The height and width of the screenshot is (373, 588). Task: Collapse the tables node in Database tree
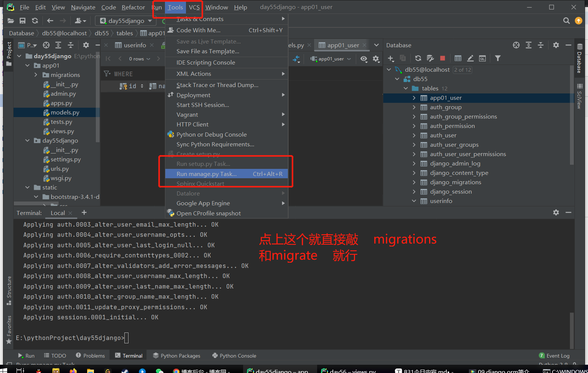[x=406, y=88]
